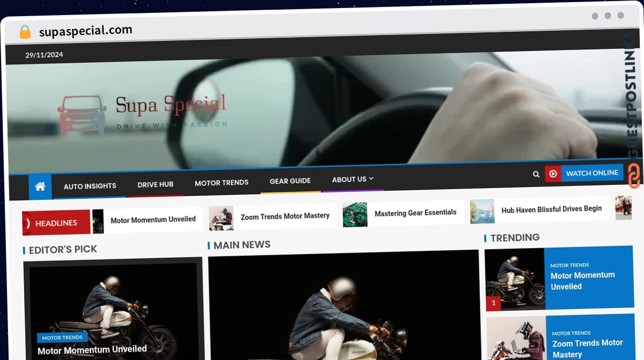Click the Hub Haven ticker thumbnail image
Image resolution: width=644 pixels, height=360 pixels.
(482, 211)
